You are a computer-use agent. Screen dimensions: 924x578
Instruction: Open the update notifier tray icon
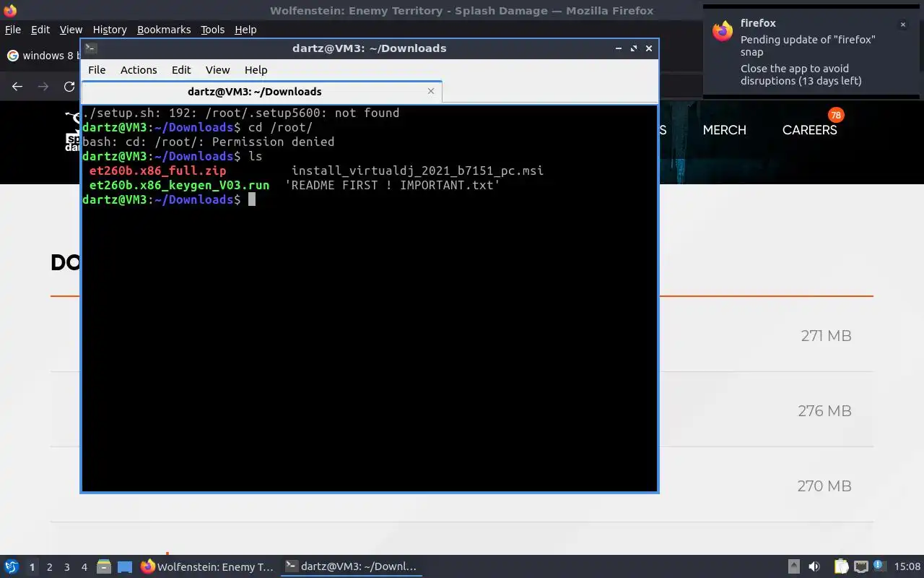(879, 566)
